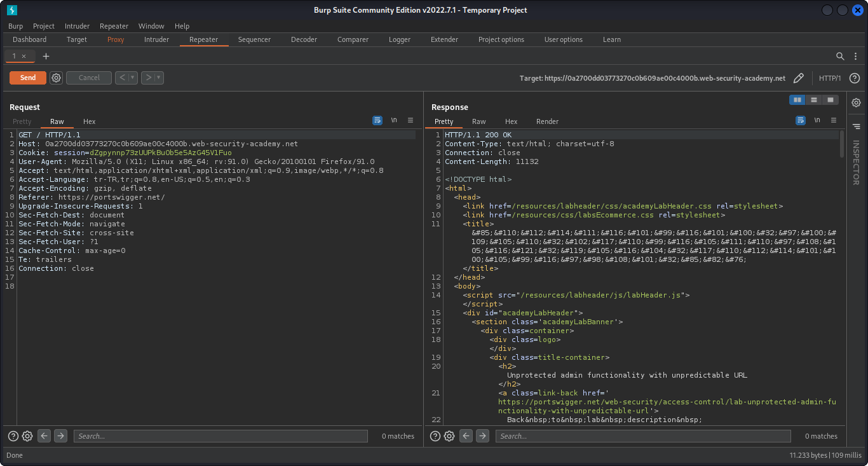Select top-bottom layout view
Screen dimensions: 868x466
pyautogui.click(x=813, y=100)
